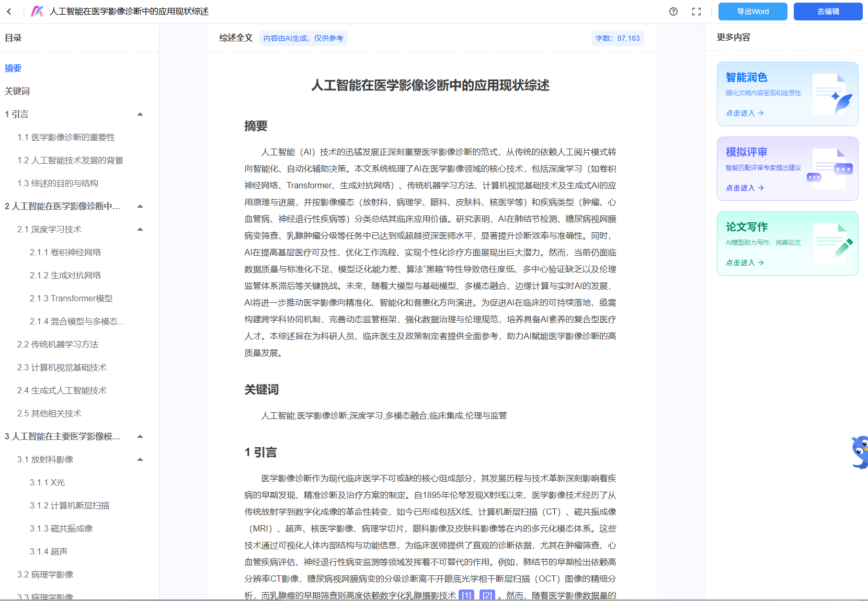868x601 pixels.
Task: Click the 摘要 heading in the document
Action: coord(256,126)
